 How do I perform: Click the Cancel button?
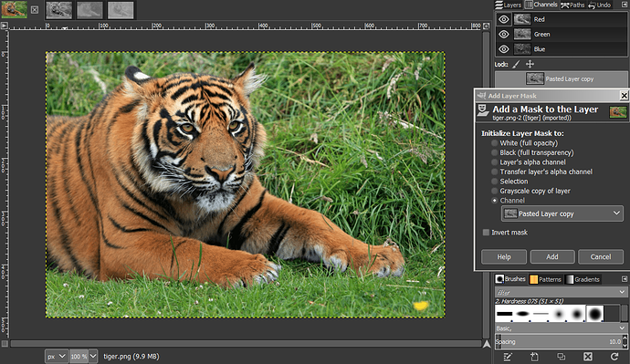[601, 257]
